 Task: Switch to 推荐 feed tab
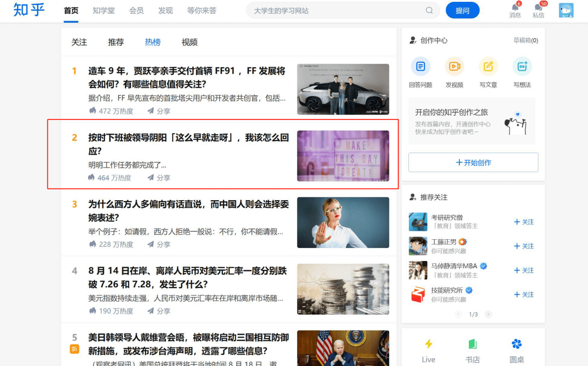116,42
